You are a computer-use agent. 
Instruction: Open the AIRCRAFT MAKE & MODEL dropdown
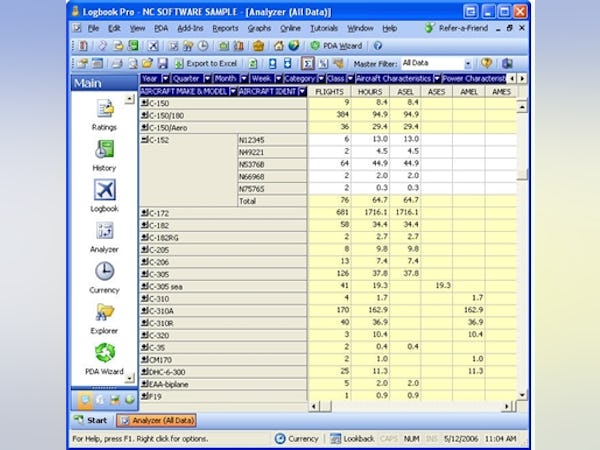[x=233, y=91]
